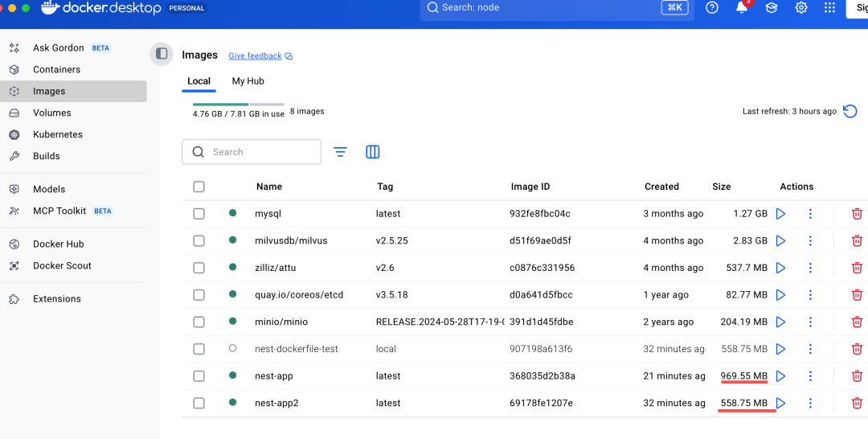Viewport: 868px width, 439px height.
Task: Open MCP Toolkit in the sidebar
Action: pyautogui.click(x=73, y=211)
